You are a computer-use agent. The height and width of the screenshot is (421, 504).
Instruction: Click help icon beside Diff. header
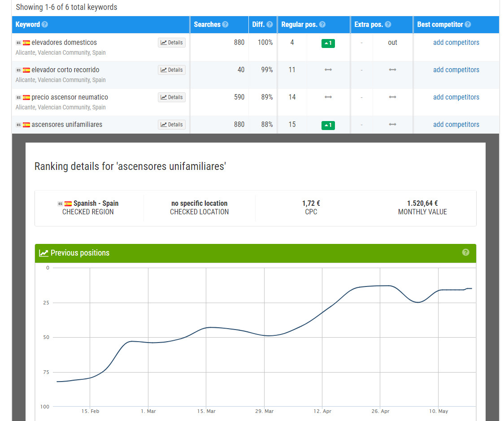click(269, 24)
